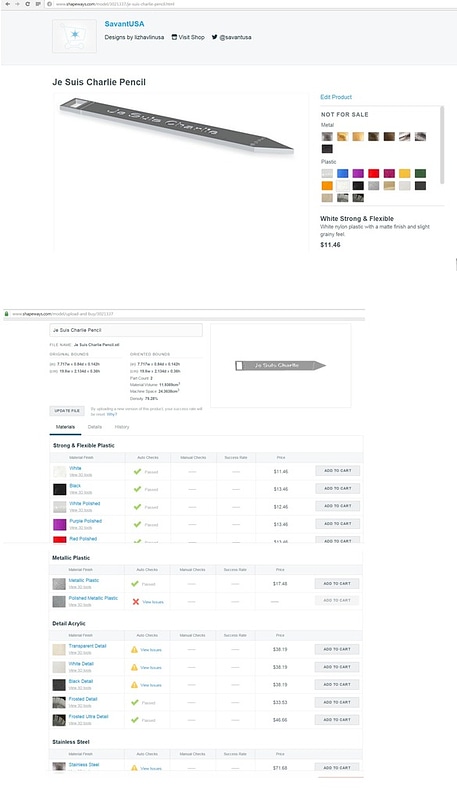This screenshot has width=457, height=800.
Task: Open Frosted Ultra Detail material link
Action: 88,716
